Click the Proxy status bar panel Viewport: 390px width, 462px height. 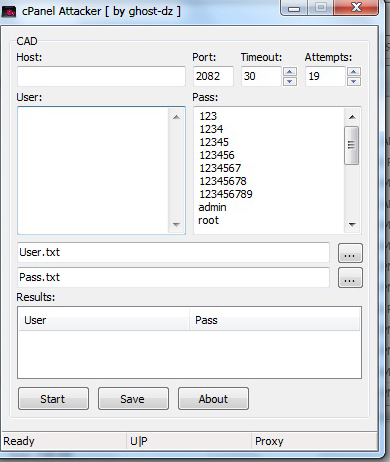315,441
